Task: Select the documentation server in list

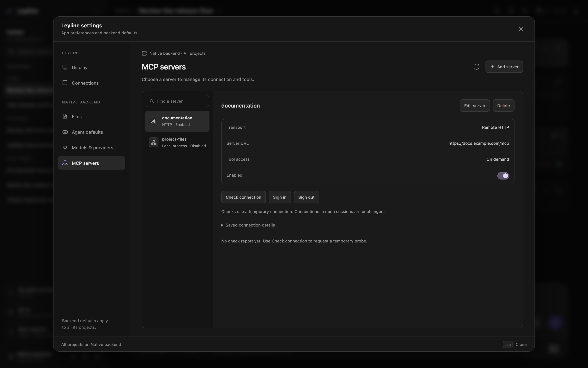Action: pos(177,121)
